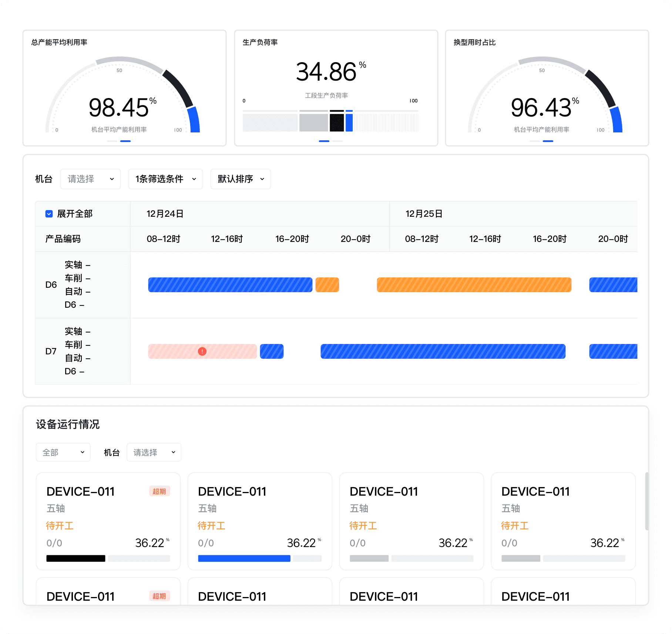
Task: Click the long orange task bar in D6 row
Action: pyautogui.click(x=474, y=285)
